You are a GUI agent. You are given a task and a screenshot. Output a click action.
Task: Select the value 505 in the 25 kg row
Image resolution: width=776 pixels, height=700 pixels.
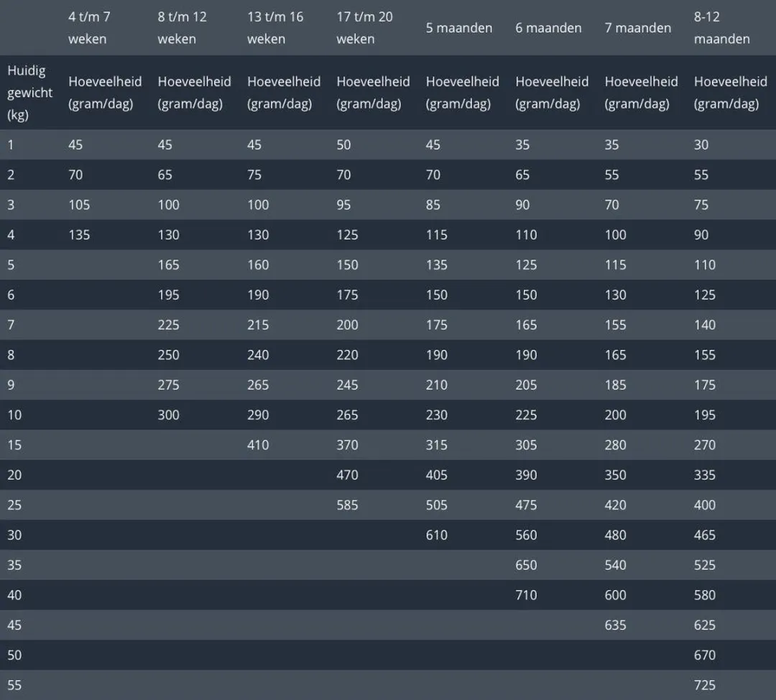(x=437, y=505)
